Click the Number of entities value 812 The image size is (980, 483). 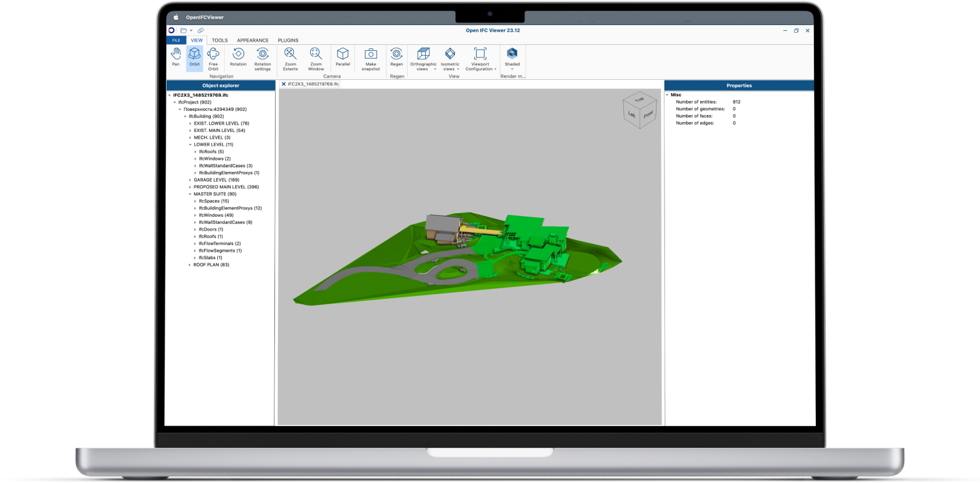(x=737, y=102)
